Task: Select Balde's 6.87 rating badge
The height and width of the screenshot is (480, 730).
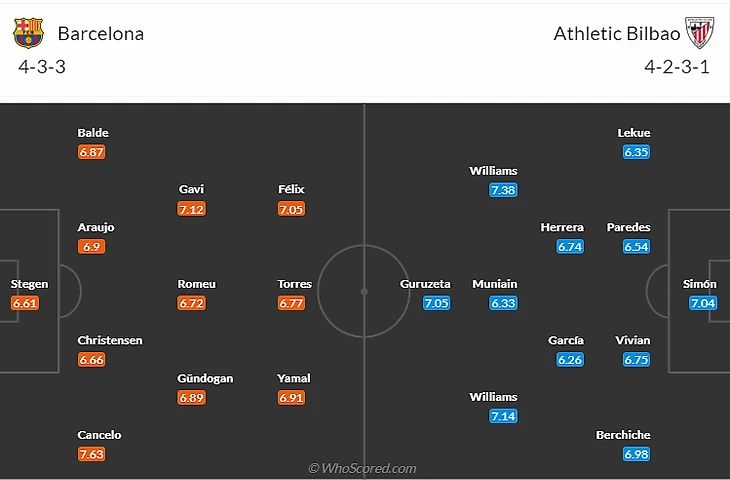Action: (91, 152)
